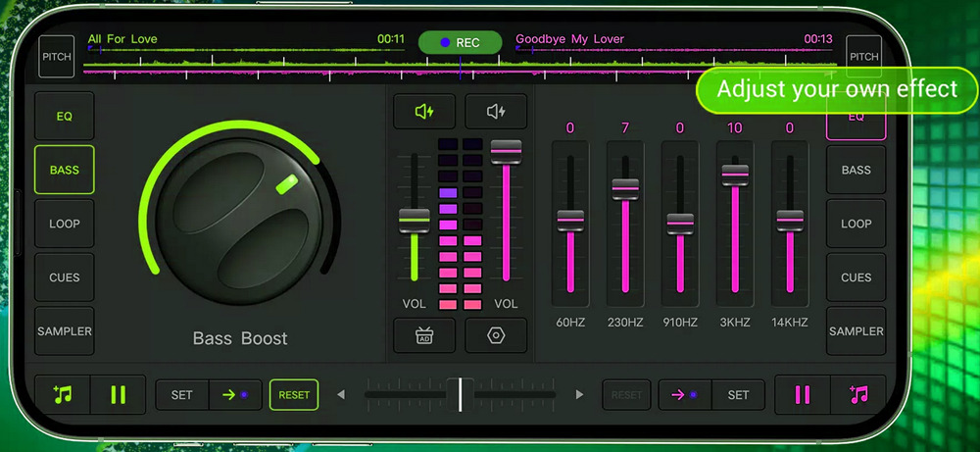Click the left deck arrow cue icon
This screenshot has width=980, height=452.
coord(235,395)
